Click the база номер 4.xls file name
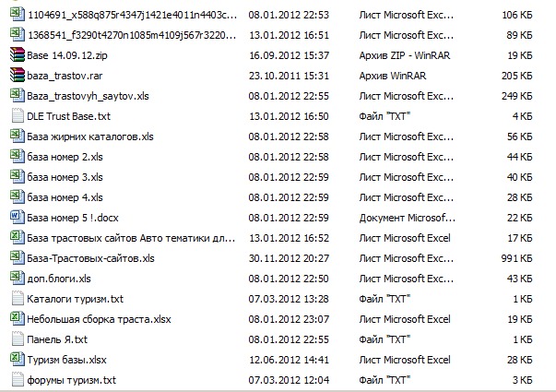This screenshot has height=392, width=556. click(65, 197)
